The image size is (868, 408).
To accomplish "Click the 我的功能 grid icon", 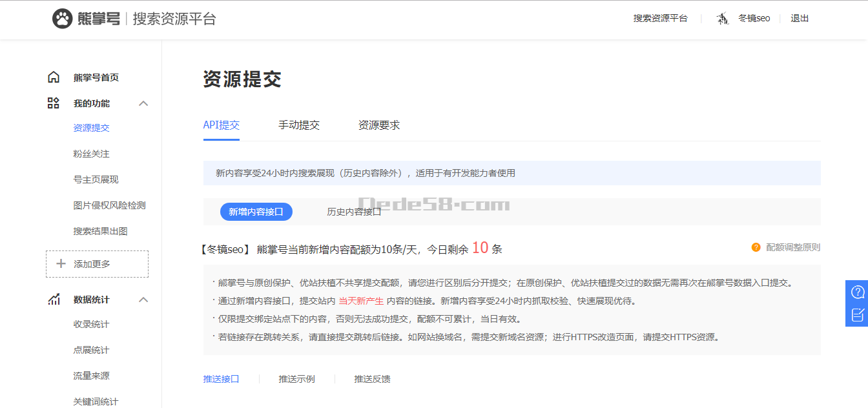I will [54, 103].
